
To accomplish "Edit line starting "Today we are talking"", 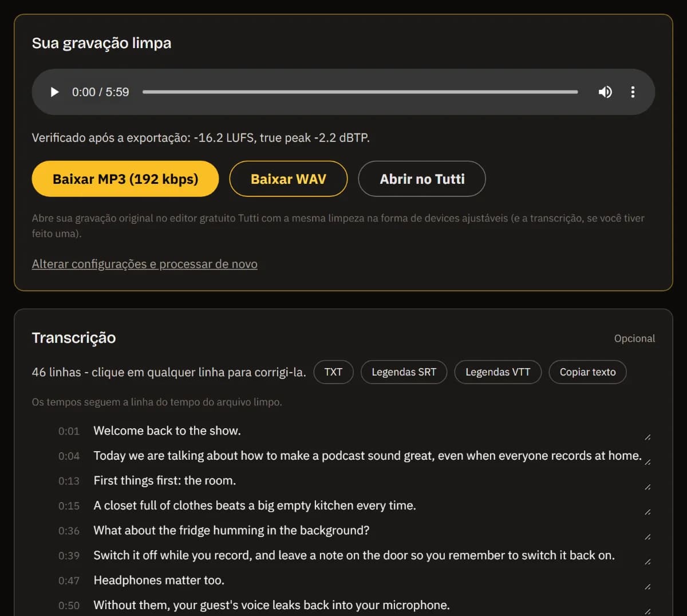I will (372, 456).
